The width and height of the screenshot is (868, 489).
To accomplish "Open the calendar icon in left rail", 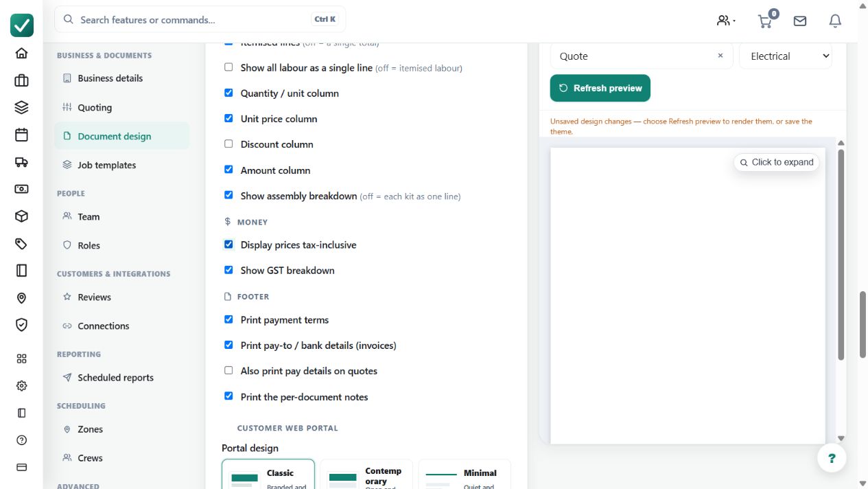I will 21,135.
